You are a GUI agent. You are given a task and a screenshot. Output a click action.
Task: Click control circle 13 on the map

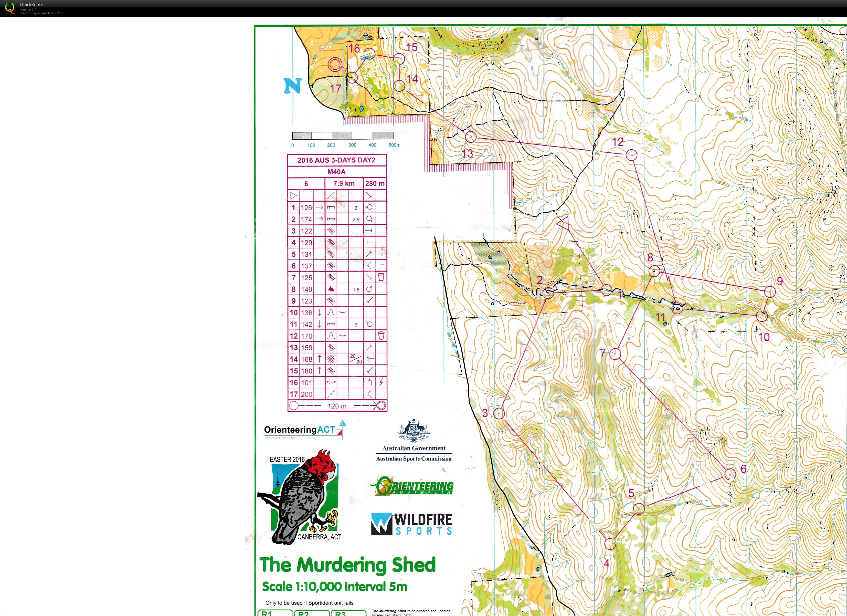(471, 137)
